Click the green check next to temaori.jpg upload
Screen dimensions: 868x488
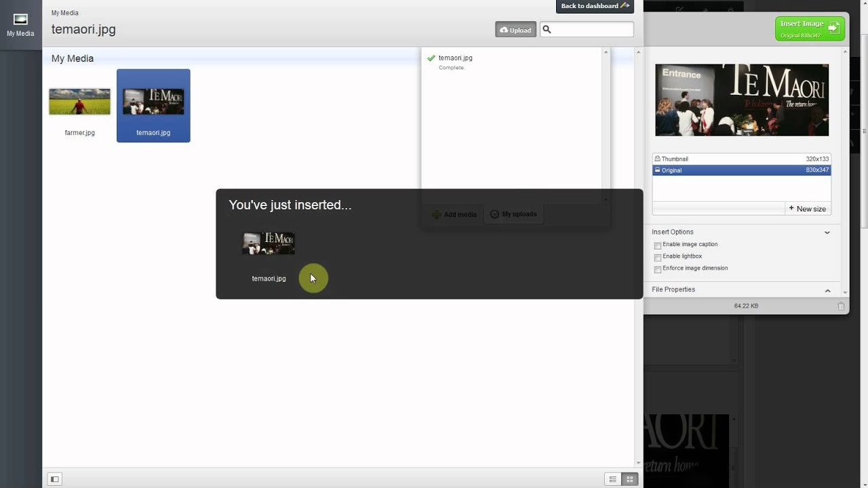[x=431, y=58]
